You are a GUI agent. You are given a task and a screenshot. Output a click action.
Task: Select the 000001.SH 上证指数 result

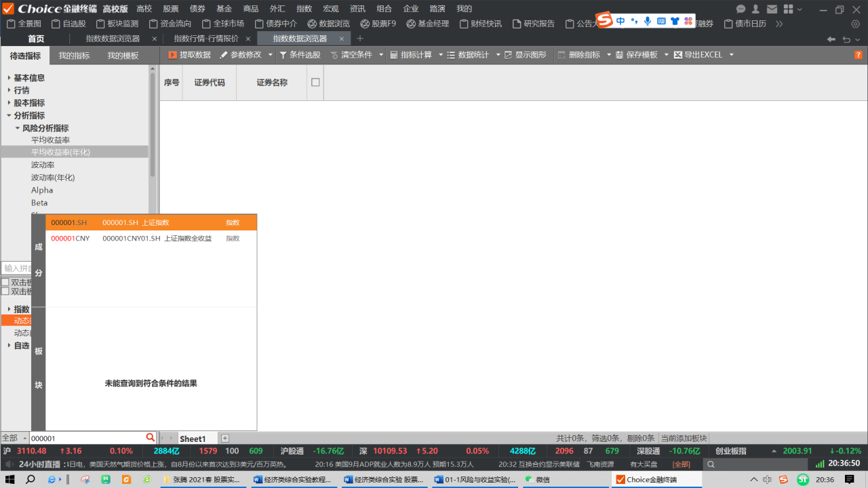(151, 222)
